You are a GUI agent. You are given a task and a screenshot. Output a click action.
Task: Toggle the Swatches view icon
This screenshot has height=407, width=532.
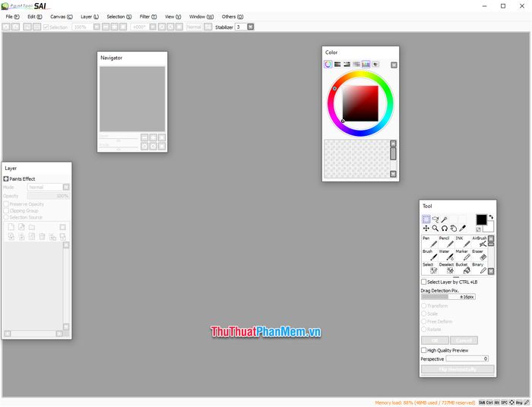point(366,64)
